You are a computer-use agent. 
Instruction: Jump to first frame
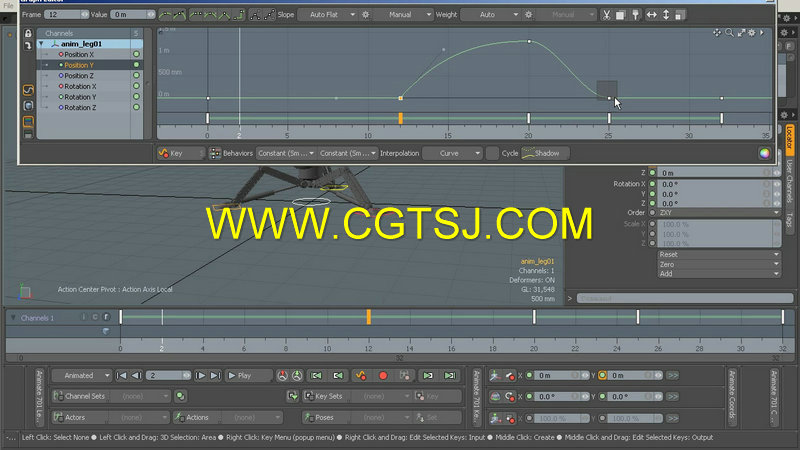coord(121,376)
